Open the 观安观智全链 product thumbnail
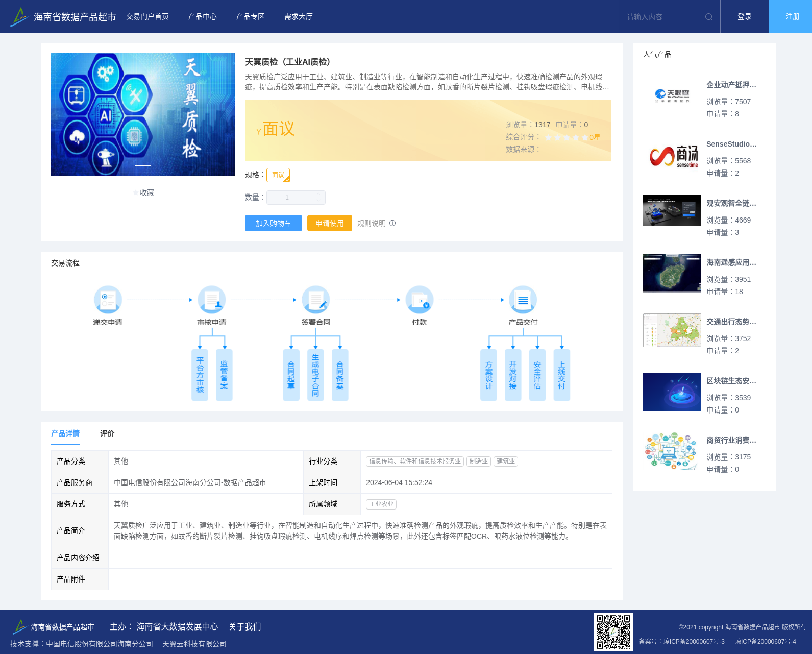This screenshot has height=654, width=812. point(672,210)
